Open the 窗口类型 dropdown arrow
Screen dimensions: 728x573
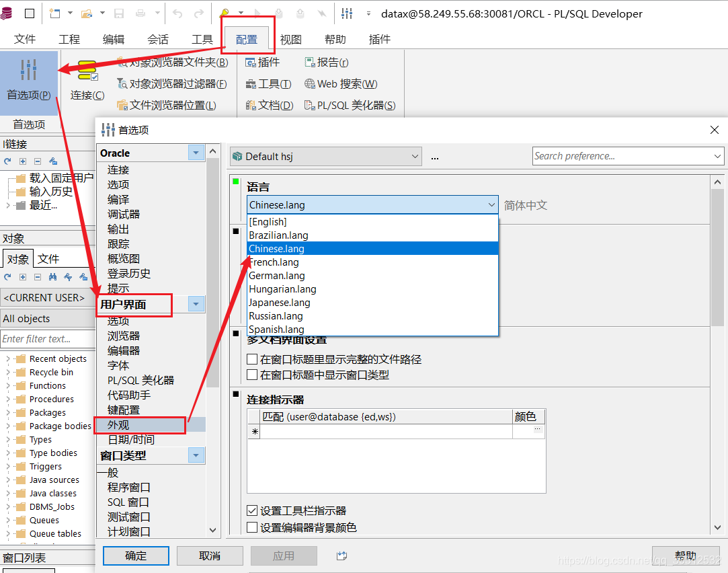click(x=195, y=455)
